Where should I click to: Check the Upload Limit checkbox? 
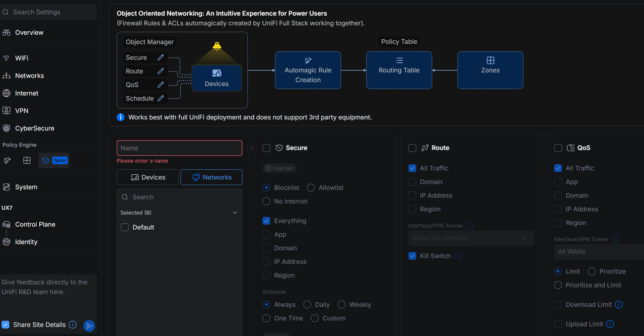click(x=558, y=324)
